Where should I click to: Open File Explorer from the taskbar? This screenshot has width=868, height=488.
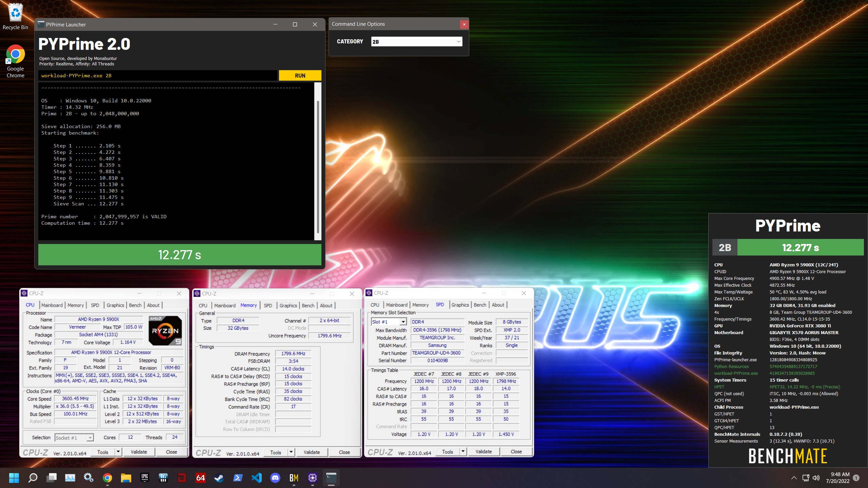[x=126, y=478]
